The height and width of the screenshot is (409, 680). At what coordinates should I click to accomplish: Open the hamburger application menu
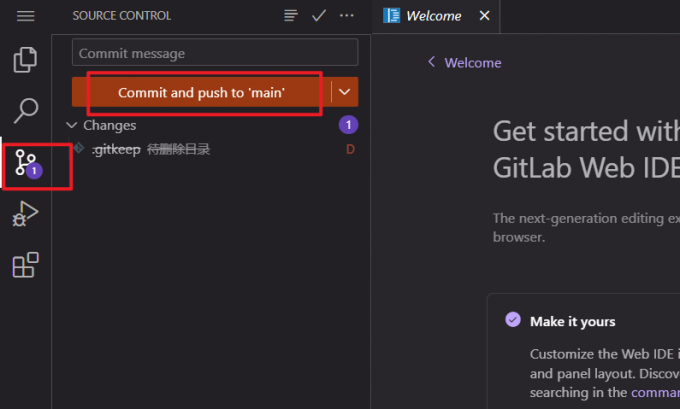click(x=26, y=16)
